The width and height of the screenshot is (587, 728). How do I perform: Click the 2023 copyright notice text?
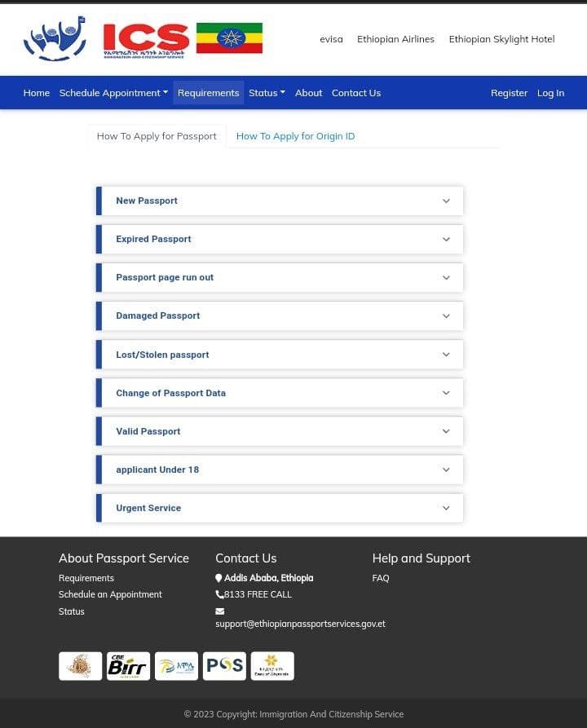pos(293,714)
